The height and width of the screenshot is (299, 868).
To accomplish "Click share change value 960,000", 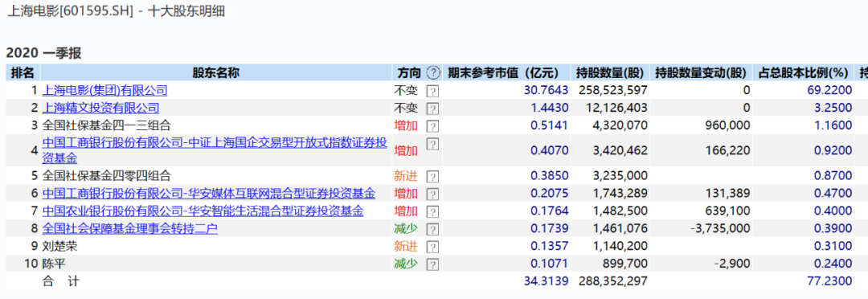I will [728, 125].
